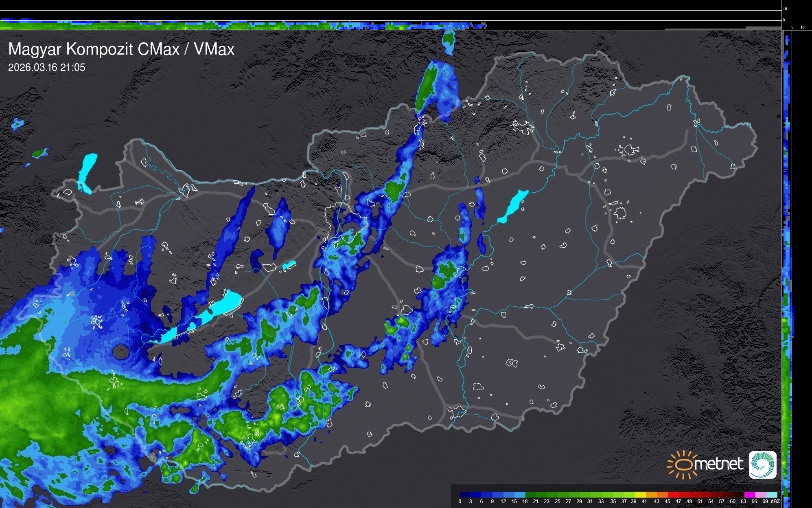Select the bright red 45 dBZ swatch
The image size is (812, 508).
click(x=673, y=495)
